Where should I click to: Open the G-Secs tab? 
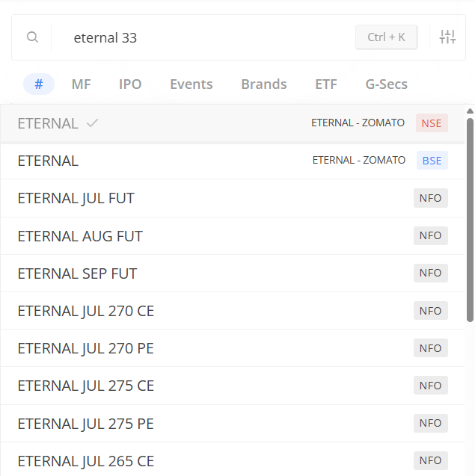pyautogui.click(x=386, y=84)
